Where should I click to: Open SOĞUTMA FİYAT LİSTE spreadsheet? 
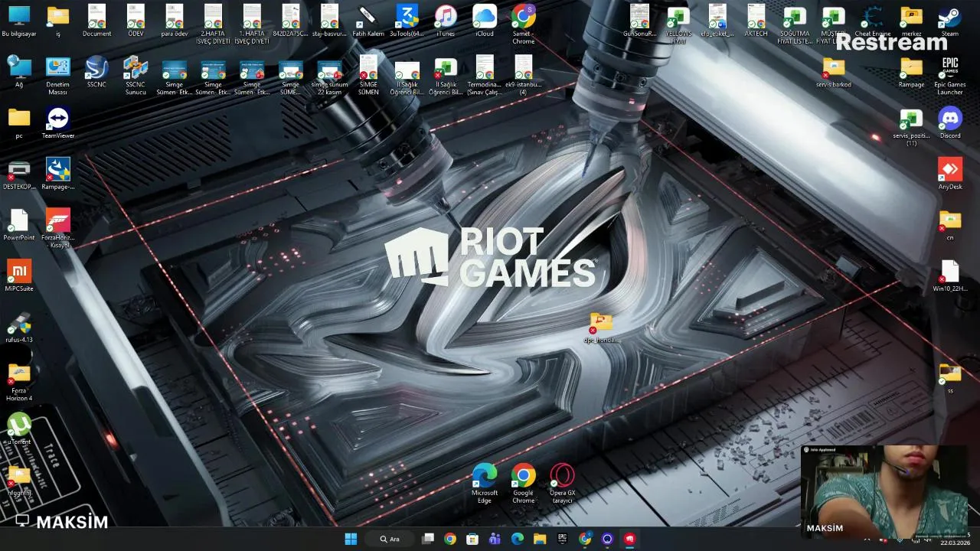pyautogui.click(x=795, y=24)
